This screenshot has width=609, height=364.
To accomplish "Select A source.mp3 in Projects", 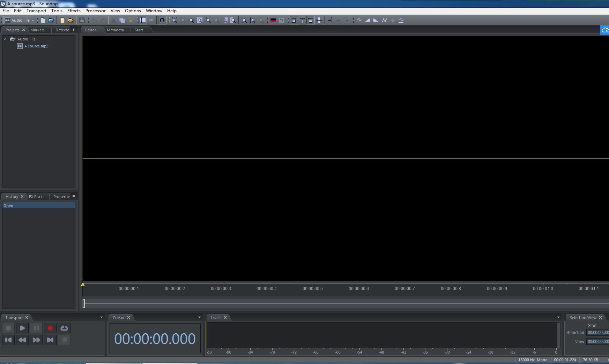I will pos(36,46).
